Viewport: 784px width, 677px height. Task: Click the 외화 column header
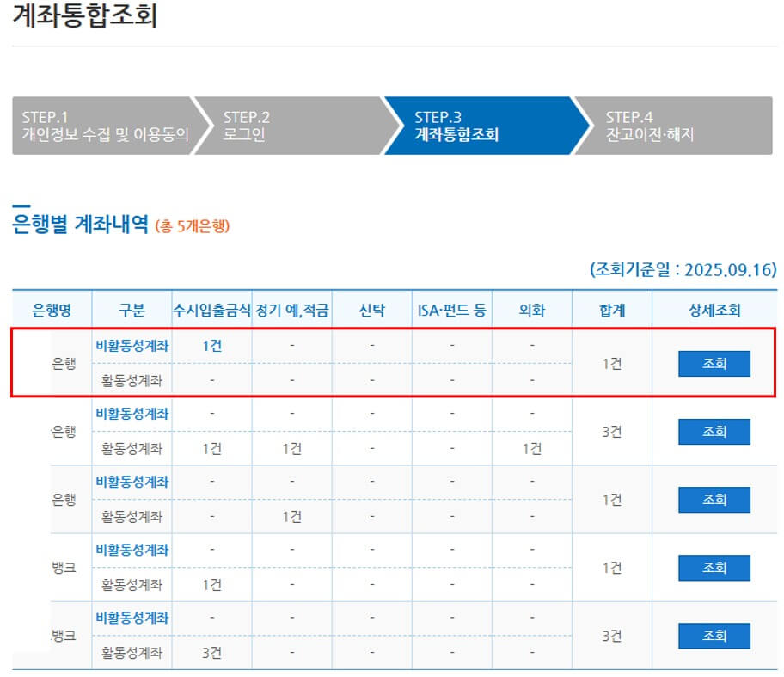pyautogui.click(x=533, y=311)
